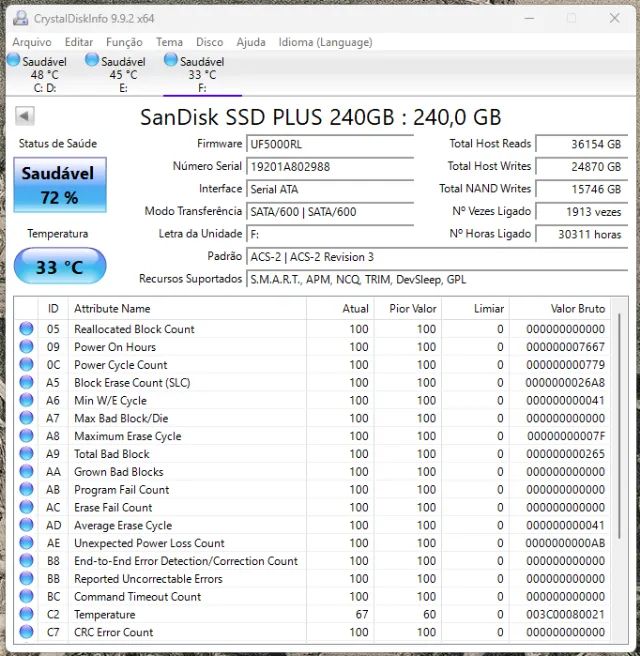This screenshot has width=640, height=656.
Task: Click status orb for Total Bad Block
Action: pos(26,454)
